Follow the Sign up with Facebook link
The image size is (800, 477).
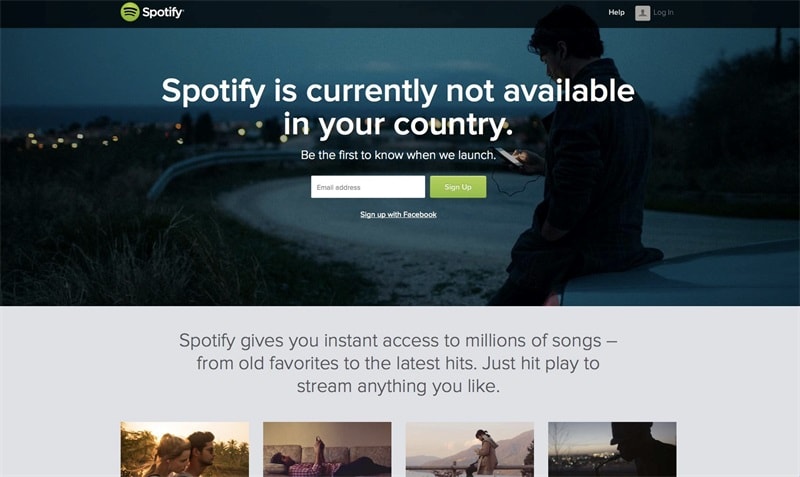pyautogui.click(x=398, y=214)
